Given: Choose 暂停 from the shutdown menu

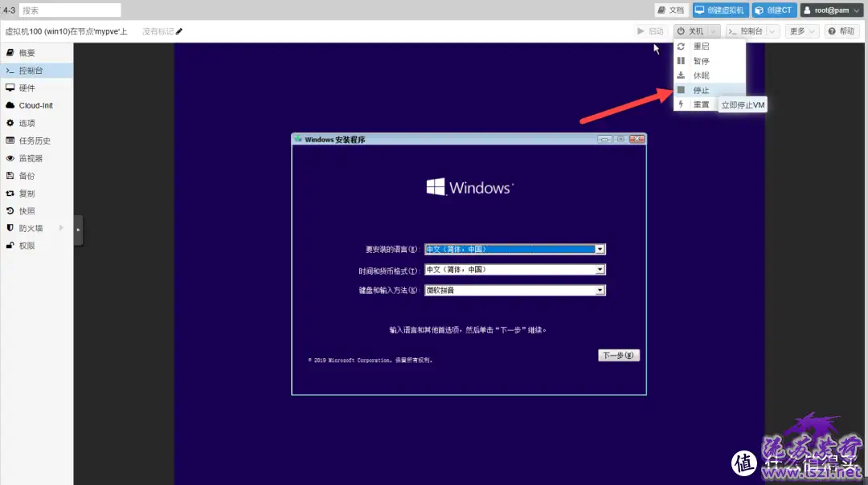Looking at the screenshot, I should (x=710, y=61).
